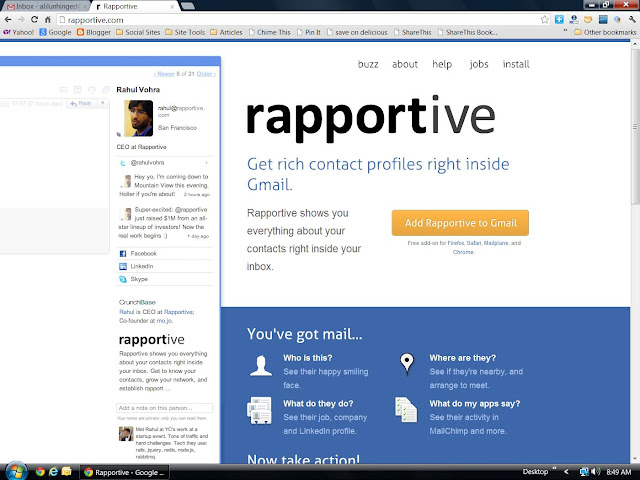Screen dimensions: 640x480
Task: Click the Twitter bird icon
Action: coord(122,163)
